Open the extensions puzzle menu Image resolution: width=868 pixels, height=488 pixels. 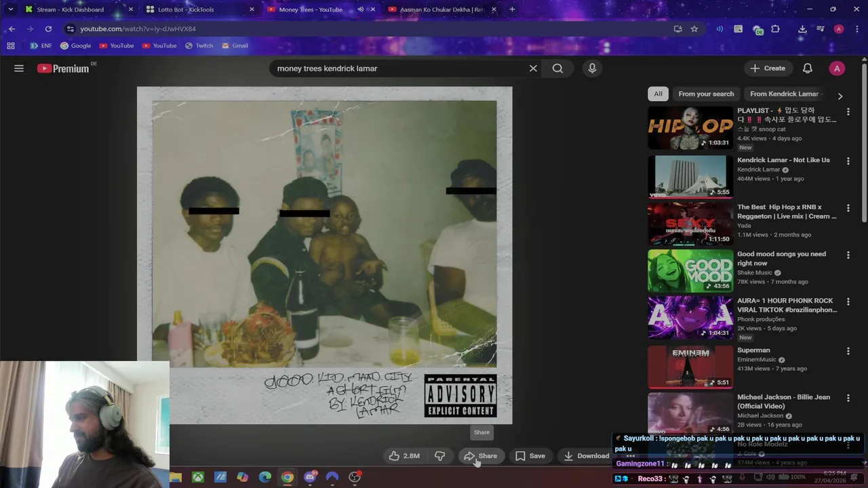tap(776, 29)
